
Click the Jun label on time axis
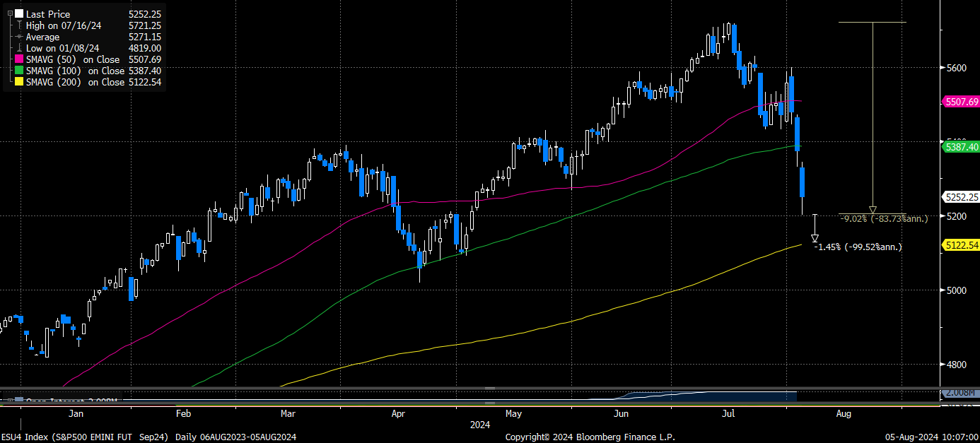point(623,413)
